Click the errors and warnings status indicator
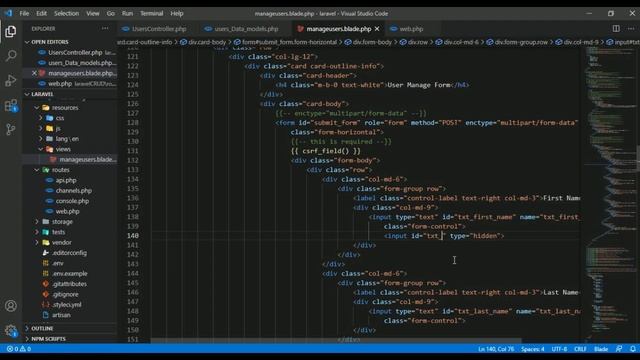This screenshot has height=360, width=640. click(x=18, y=349)
